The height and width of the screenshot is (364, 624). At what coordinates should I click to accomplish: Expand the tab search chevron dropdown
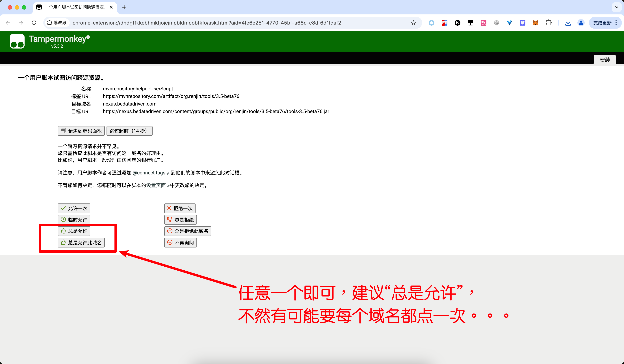tap(617, 7)
